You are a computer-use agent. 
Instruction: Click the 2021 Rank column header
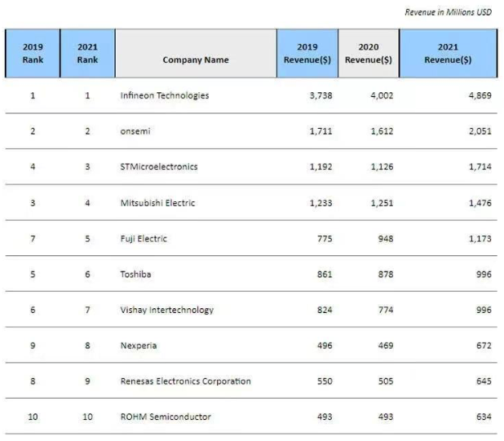pyautogui.click(x=87, y=54)
